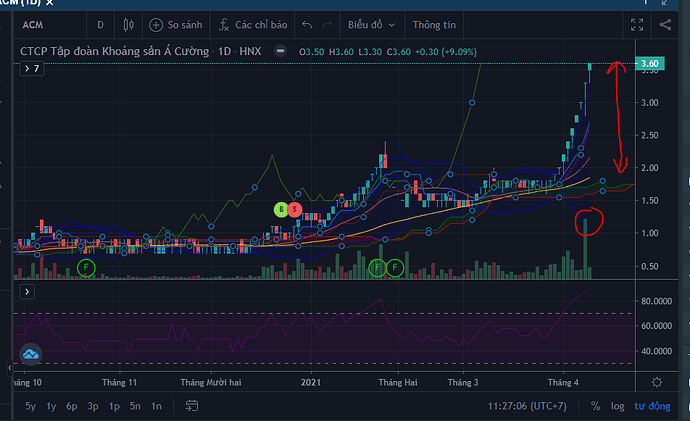The width and height of the screenshot is (690, 421).
Task: Open chart settings gear icon
Action: 657,382
